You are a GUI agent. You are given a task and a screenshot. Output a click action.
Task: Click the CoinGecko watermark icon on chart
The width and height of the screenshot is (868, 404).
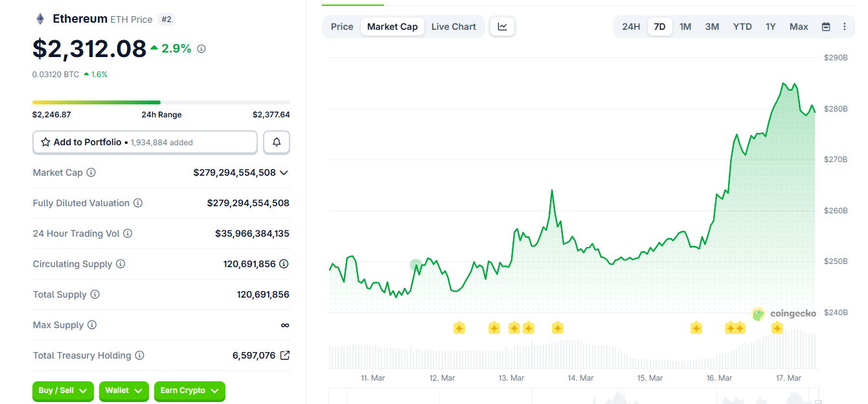point(758,314)
